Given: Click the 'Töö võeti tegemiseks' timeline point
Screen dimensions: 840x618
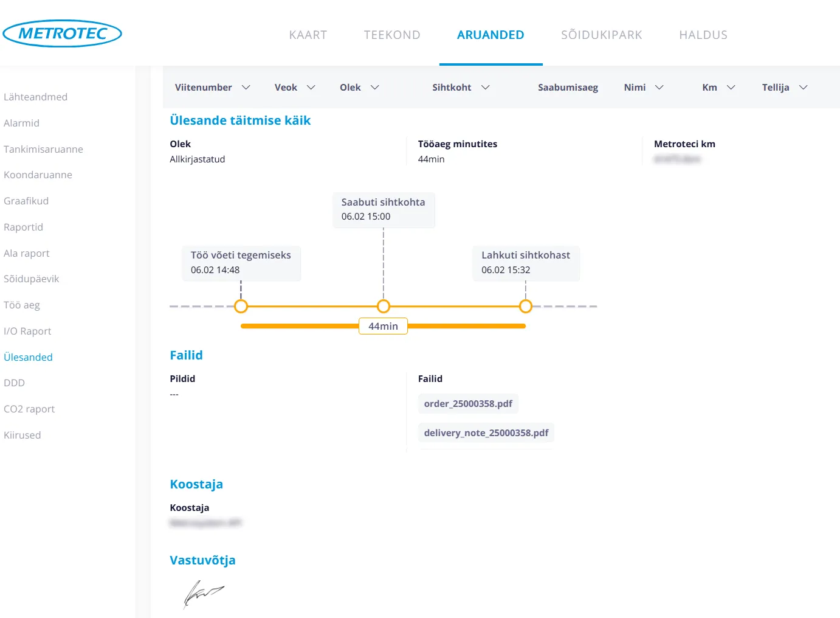Looking at the screenshot, I should coord(241,306).
